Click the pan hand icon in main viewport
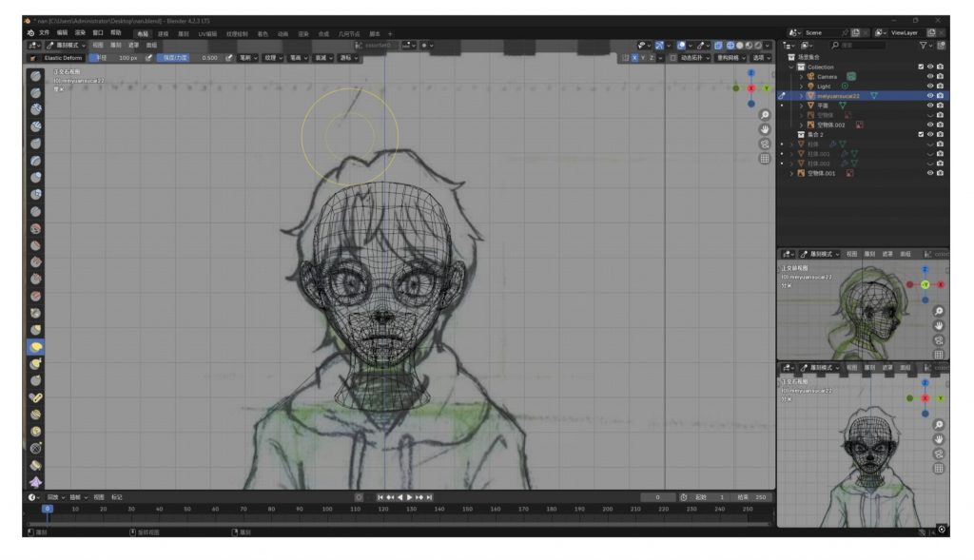The image size is (974, 560). click(764, 129)
